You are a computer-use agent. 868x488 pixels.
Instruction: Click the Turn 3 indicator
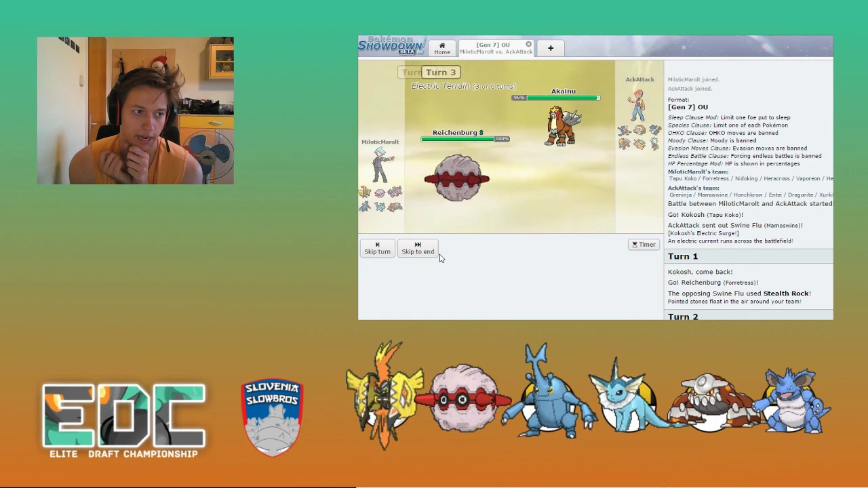pyautogui.click(x=441, y=72)
